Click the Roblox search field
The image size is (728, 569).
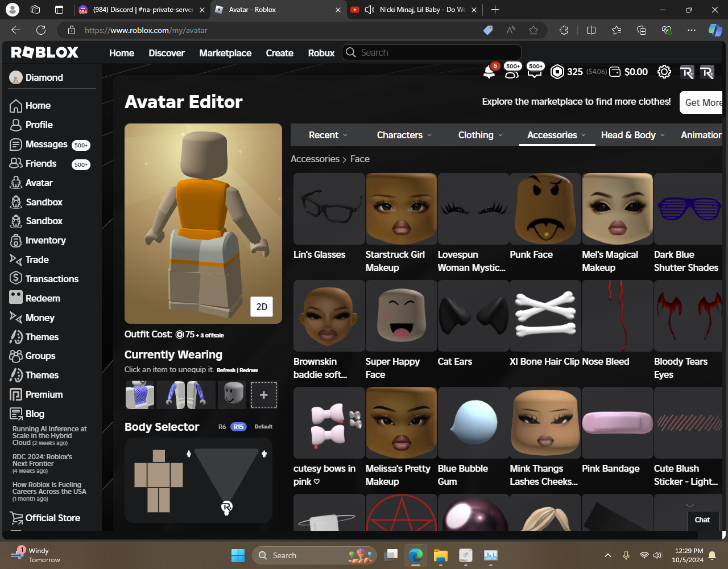(432, 52)
